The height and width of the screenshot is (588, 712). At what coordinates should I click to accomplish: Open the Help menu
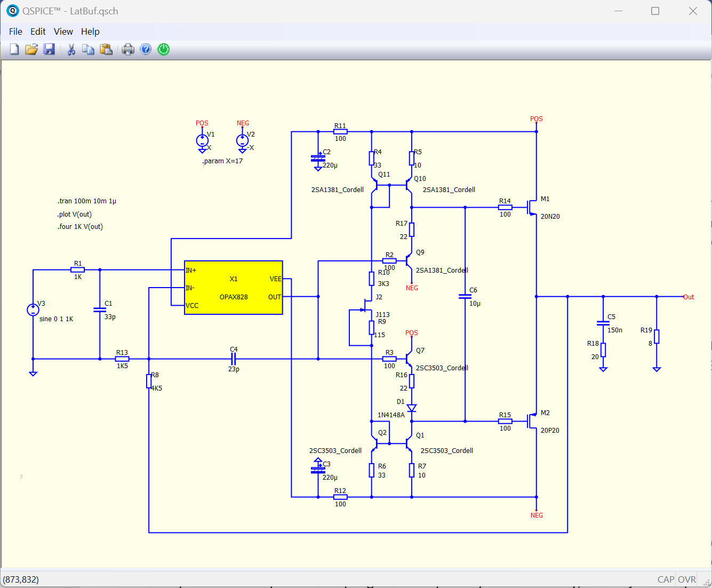click(x=90, y=31)
